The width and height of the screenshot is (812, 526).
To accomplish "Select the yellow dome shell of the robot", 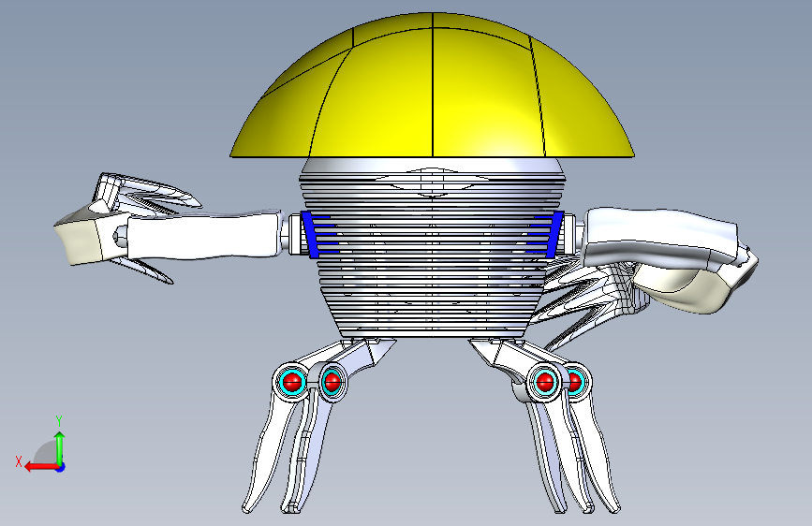I will pos(433,85).
